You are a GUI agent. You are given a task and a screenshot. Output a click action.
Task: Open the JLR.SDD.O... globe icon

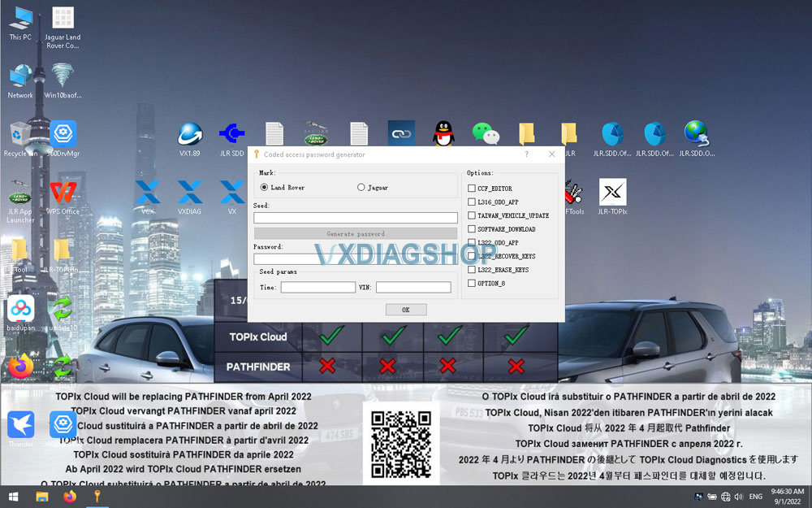pyautogui.click(x=697, y=139)
